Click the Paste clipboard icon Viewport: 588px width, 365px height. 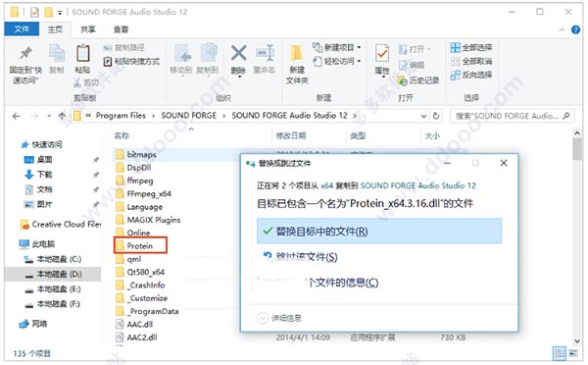point(82,53)
